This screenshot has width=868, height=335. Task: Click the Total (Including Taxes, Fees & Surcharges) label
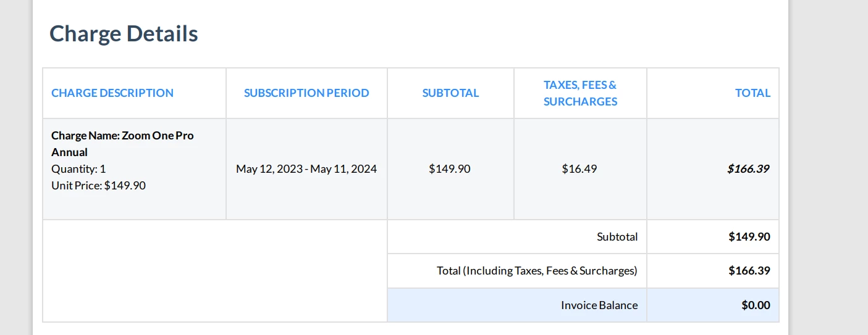pyautogui.click(x=537, y=271)
